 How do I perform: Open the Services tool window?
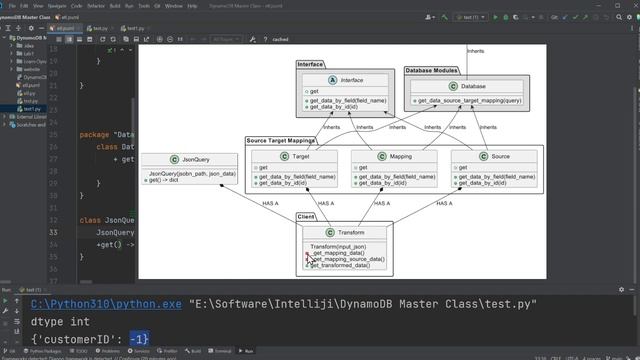139,351
